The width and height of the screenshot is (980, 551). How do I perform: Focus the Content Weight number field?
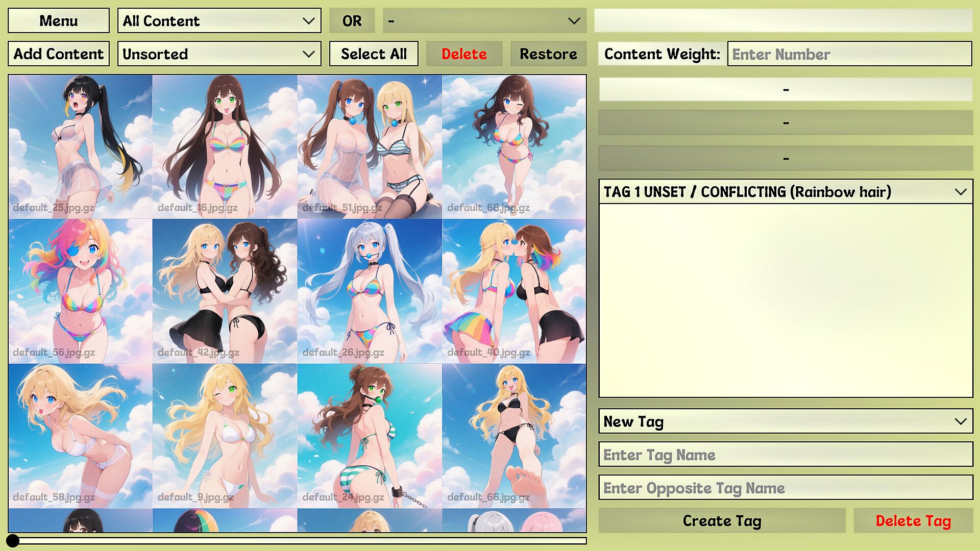[x=849, y=54]
